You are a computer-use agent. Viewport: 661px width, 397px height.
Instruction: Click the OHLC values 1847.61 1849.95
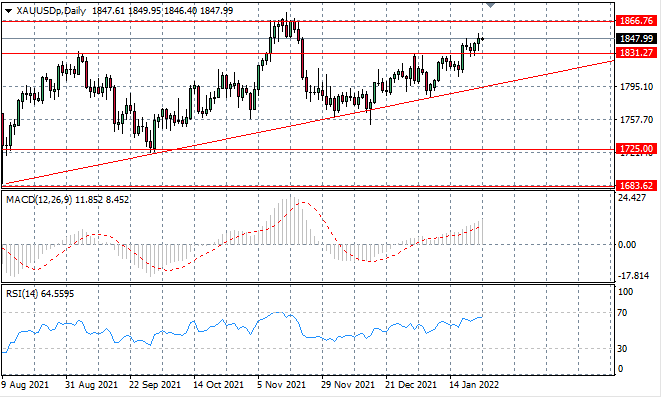pyautogui.click(x=126, y=11)
